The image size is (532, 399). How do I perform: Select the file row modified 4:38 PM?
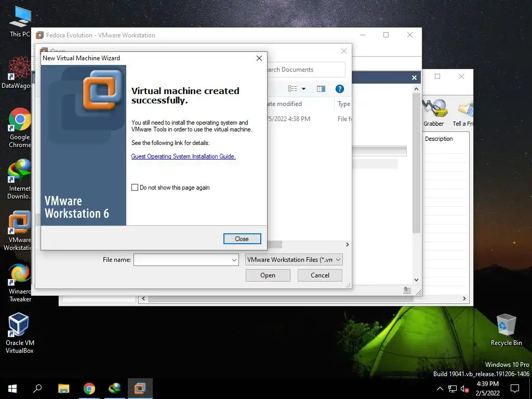click(x=309, y=119)
